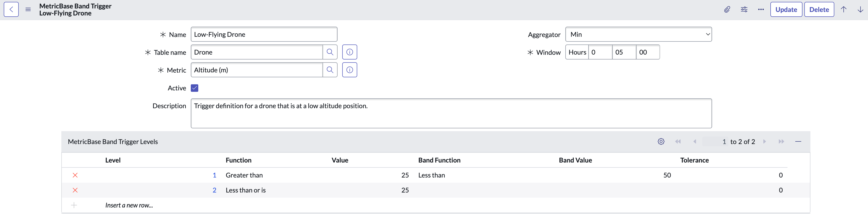Viewport: 868px width, 222px height.
Task: Select the Band Value cell showing 50
Action: pos(667,175)
